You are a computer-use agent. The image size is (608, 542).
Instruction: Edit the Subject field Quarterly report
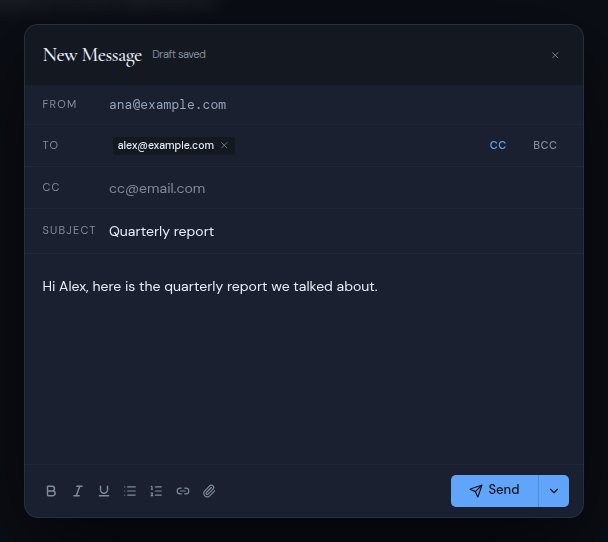click(x=337, y=231)
